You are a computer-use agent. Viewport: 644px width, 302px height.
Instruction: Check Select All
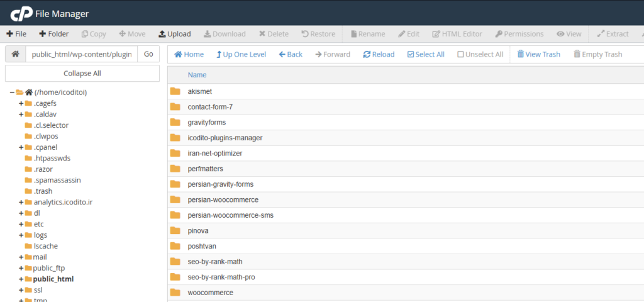(x=426, y=54)
